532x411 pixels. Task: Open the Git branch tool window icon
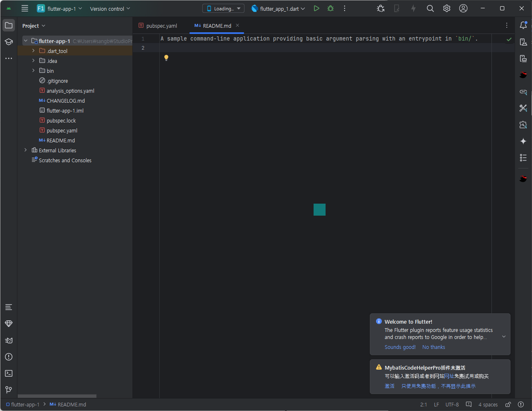click(8, 389)
